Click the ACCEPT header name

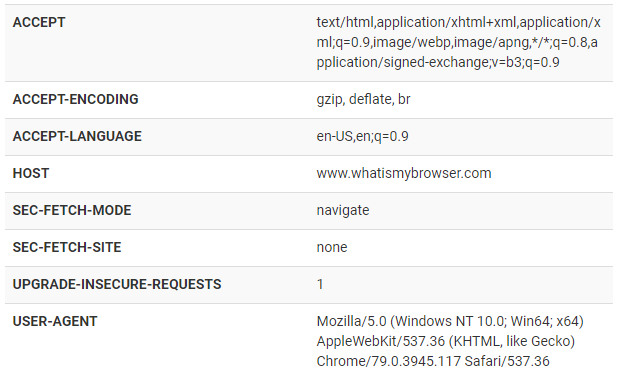pyautogui.click(x=39, y=22)
